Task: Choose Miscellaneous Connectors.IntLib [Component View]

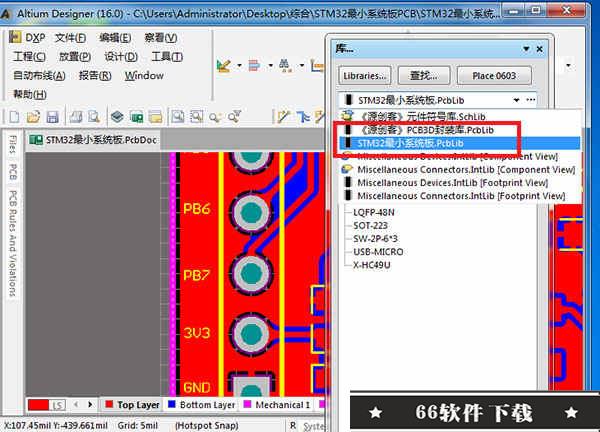Action: click(460, 169)
